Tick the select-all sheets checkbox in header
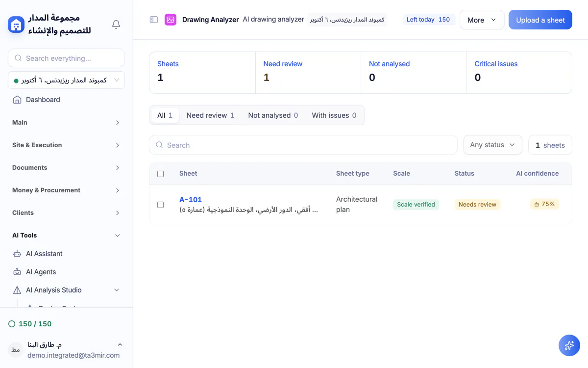The image size is (588, 368). click(x=160, y=174)
